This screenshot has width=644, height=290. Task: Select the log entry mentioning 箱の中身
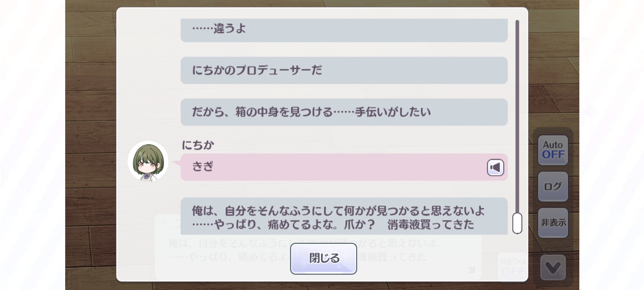344,112
